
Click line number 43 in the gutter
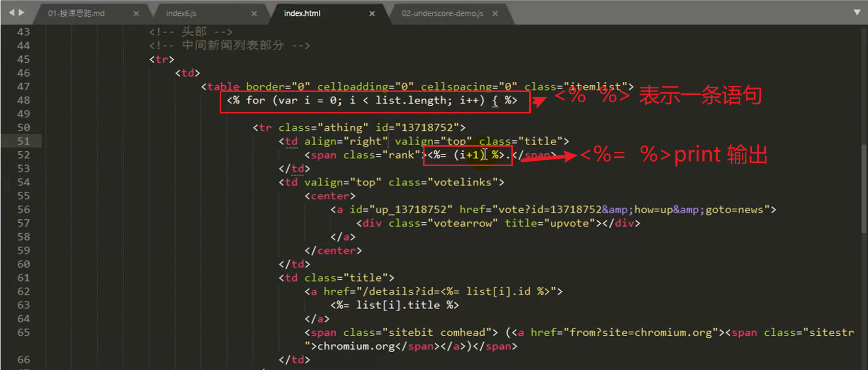(24, 32)
